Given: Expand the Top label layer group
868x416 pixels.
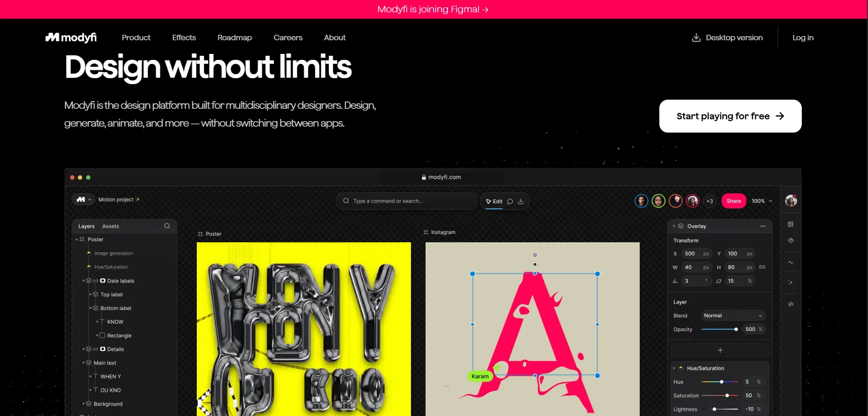Looking at the screenshot, I should 90,294.
